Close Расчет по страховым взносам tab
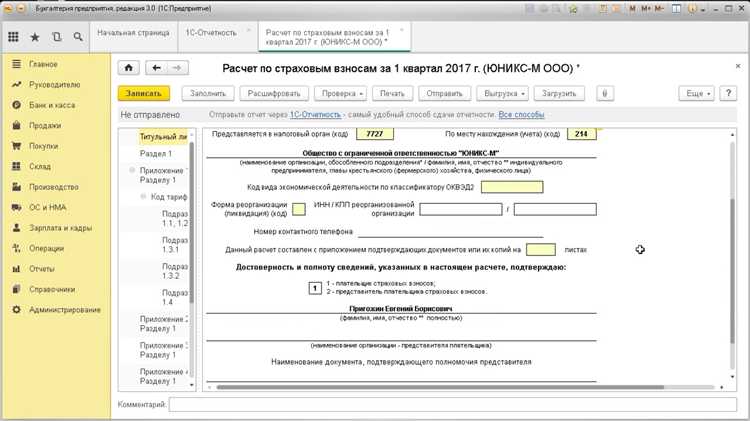The height and width of the screenshot is (421, 750). pos(402,30)
